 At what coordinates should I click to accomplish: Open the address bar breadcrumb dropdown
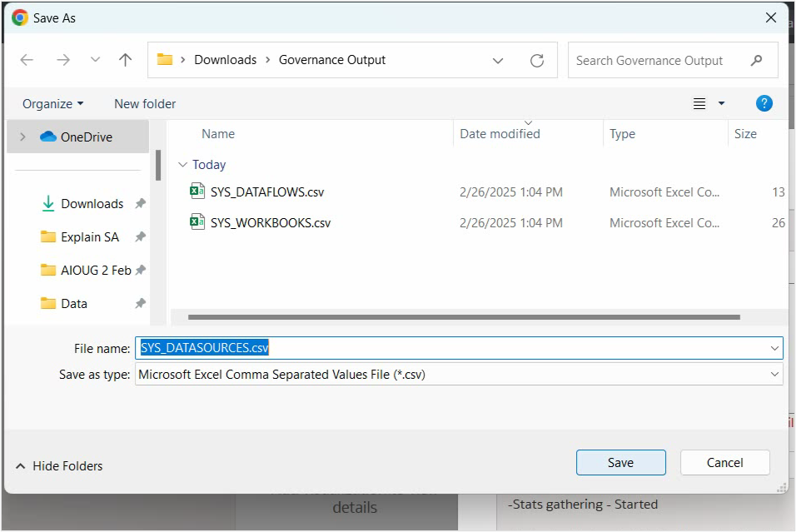tap(498, 60)
